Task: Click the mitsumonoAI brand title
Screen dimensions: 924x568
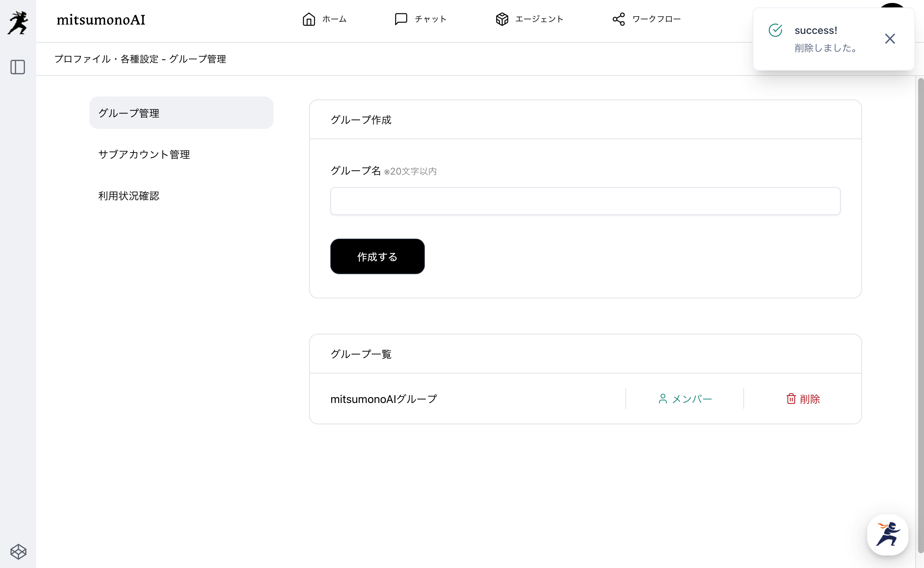Action: (101, 20)
